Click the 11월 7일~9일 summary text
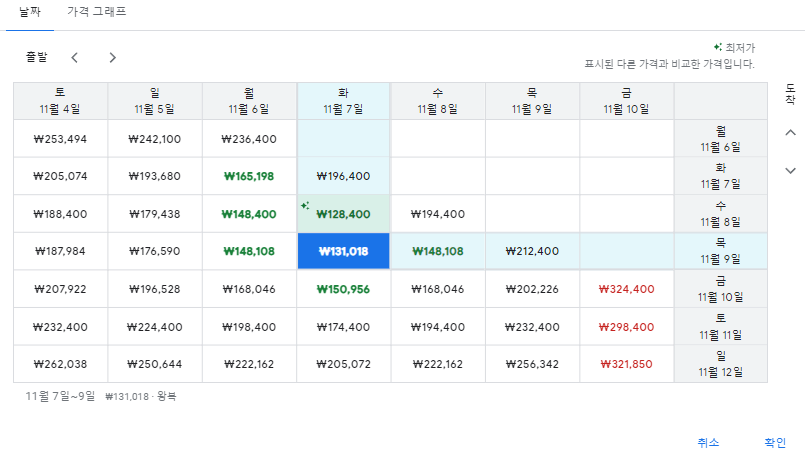 point(61,396)
